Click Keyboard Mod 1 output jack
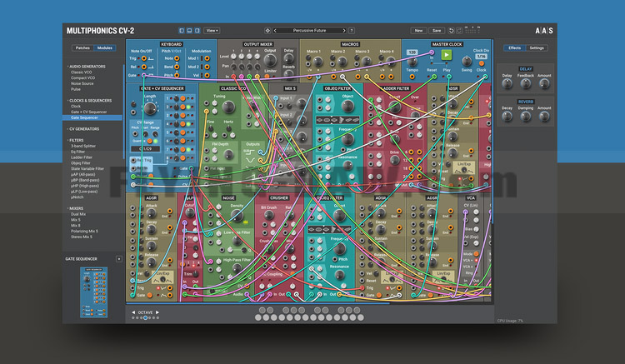625x364 pixels. 207,58
